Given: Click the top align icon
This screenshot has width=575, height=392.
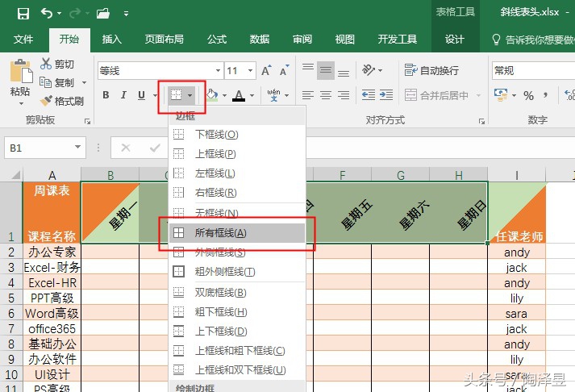Looking at the screenshot, I should click(x=308, y=69).
